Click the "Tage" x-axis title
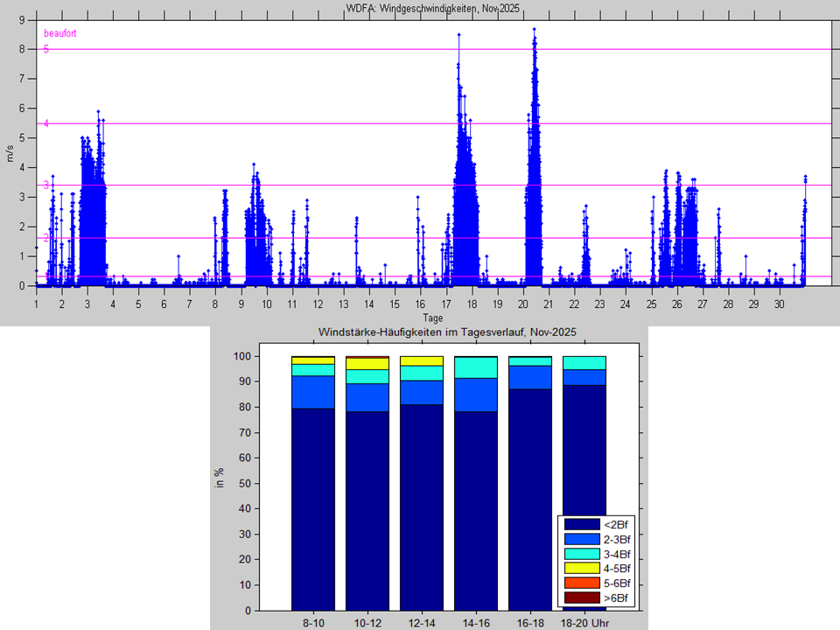 click(x=432, y=318)
